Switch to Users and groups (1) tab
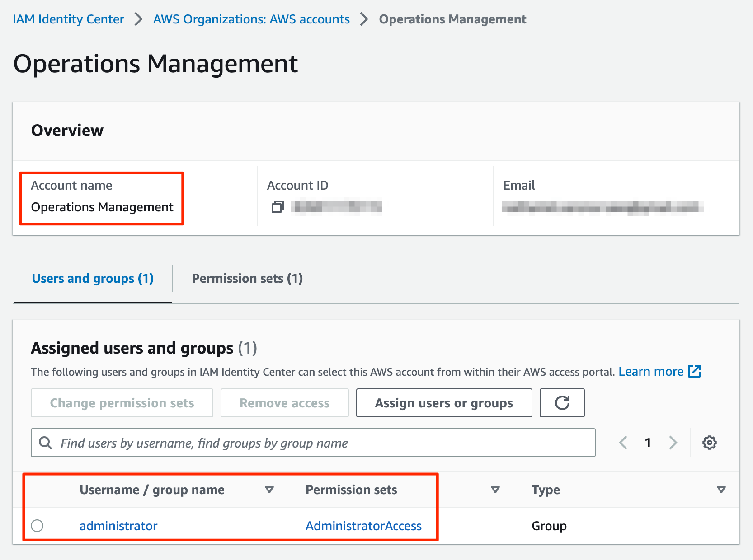The image size is (753, 560). click(x=93, y=278)
